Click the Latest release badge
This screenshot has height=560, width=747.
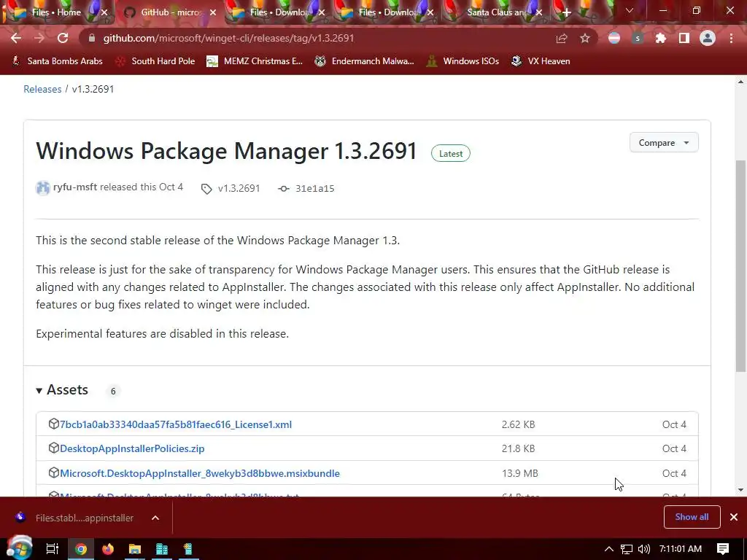[x=451, y=153]
